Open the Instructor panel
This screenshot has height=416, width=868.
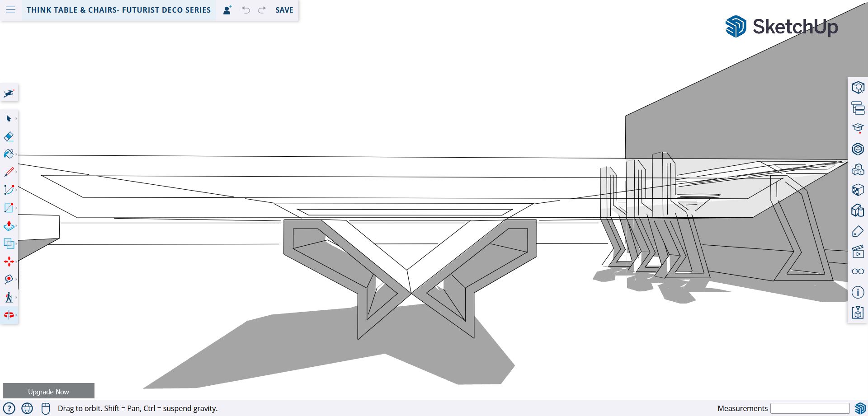[858, 129]
